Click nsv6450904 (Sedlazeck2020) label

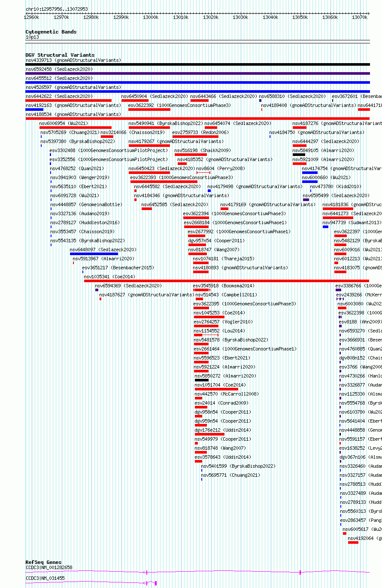155,96
